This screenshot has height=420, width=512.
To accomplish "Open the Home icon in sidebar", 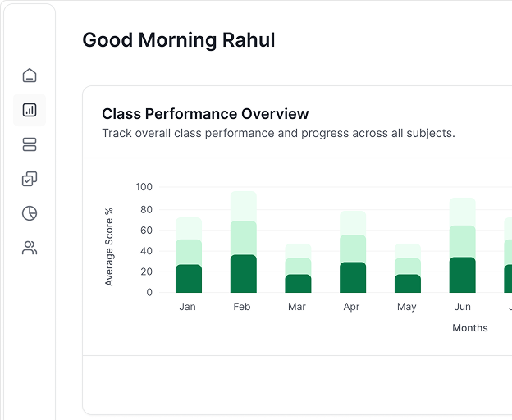I will pos(30,75).
